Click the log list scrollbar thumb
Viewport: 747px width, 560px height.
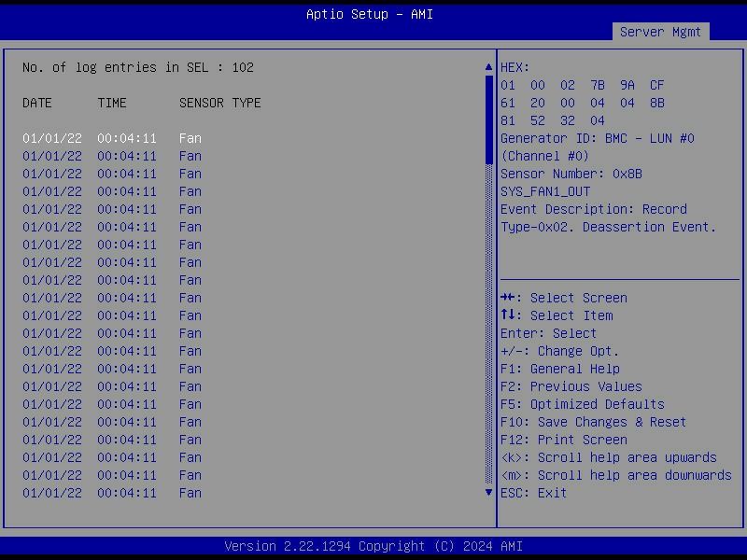click(488, 120)
